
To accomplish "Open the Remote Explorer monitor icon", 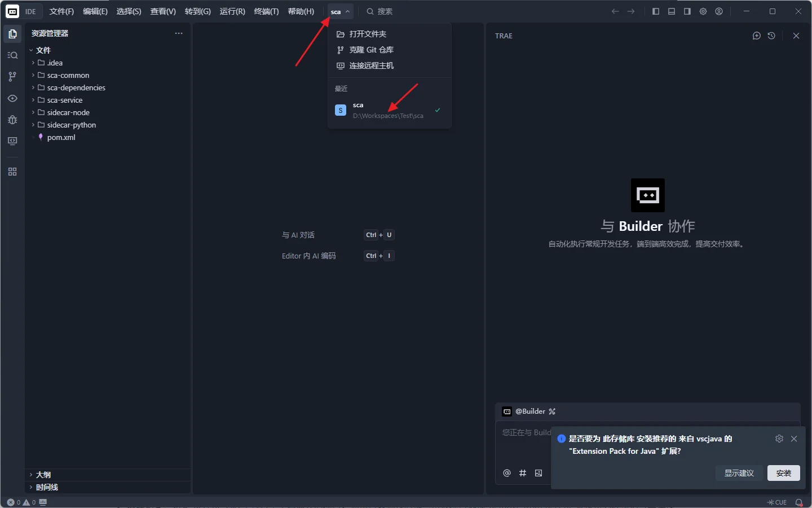I will click(12, 141).
